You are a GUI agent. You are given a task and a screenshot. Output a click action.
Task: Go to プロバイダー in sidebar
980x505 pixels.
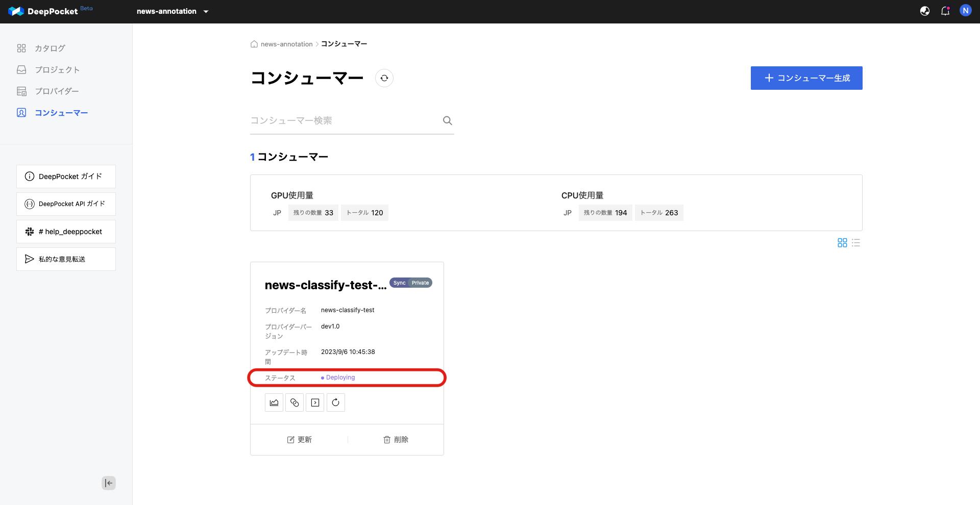click(57, 91)
